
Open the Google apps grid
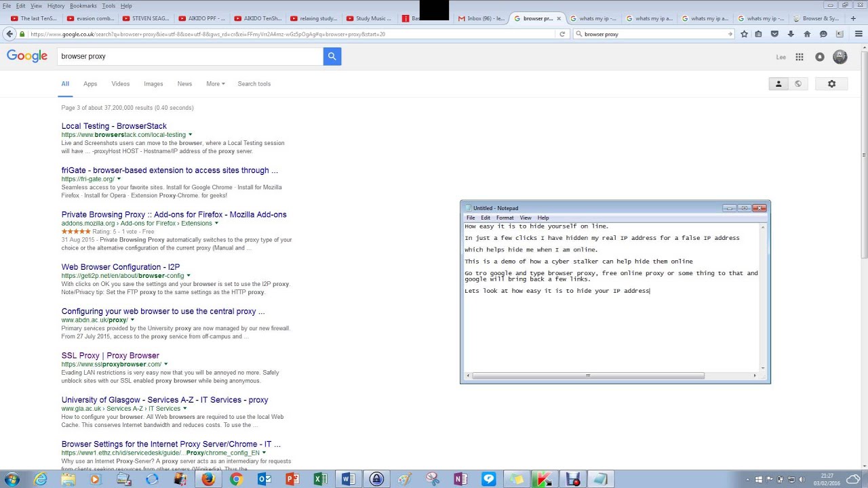(800, 57)
